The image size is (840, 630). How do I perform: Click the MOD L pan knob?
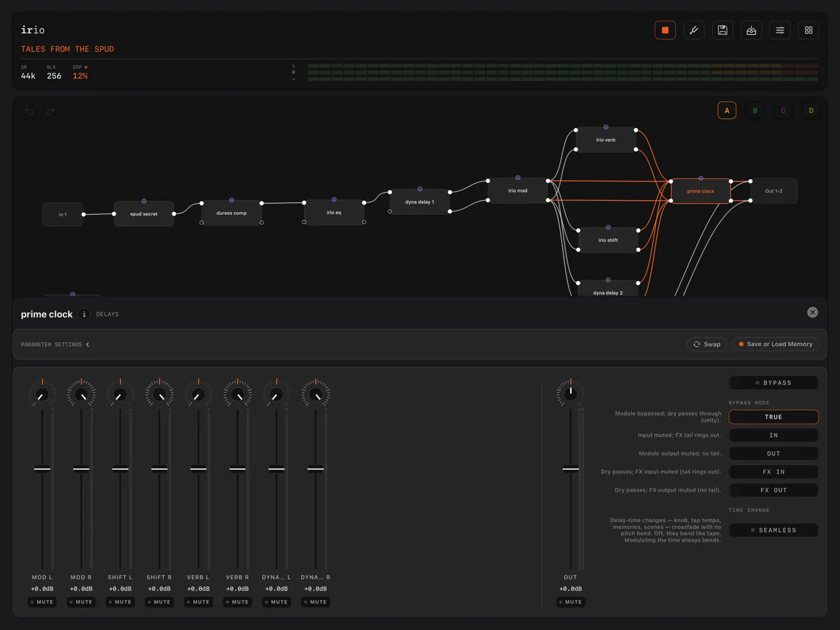click(42, 394)
